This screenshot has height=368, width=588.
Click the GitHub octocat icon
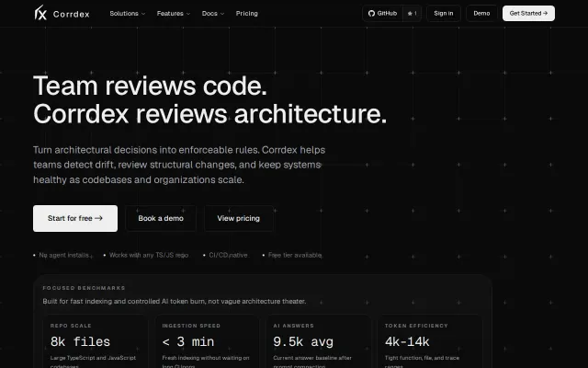point(371,14)
